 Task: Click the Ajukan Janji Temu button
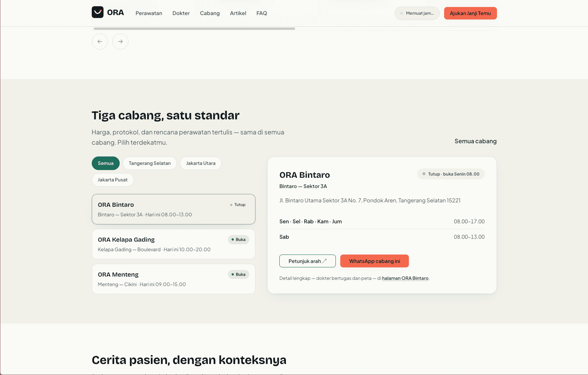click(x=471, y=13)
